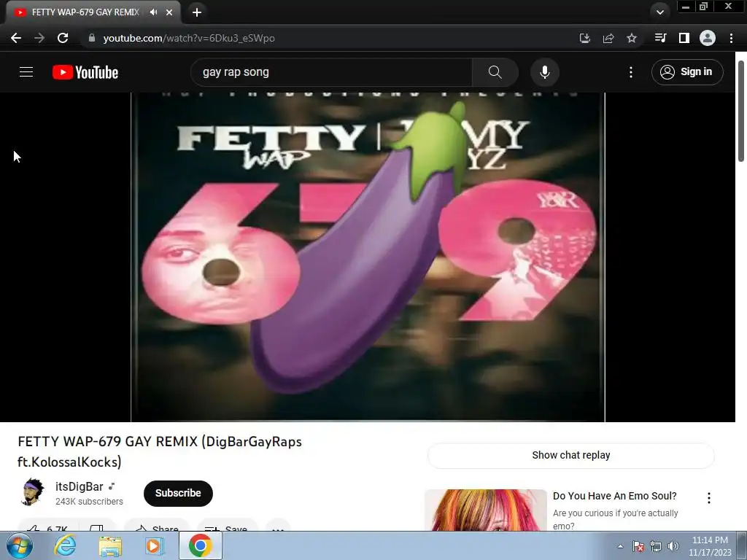
Task: Click the video player area
Action: click(368, 257)
